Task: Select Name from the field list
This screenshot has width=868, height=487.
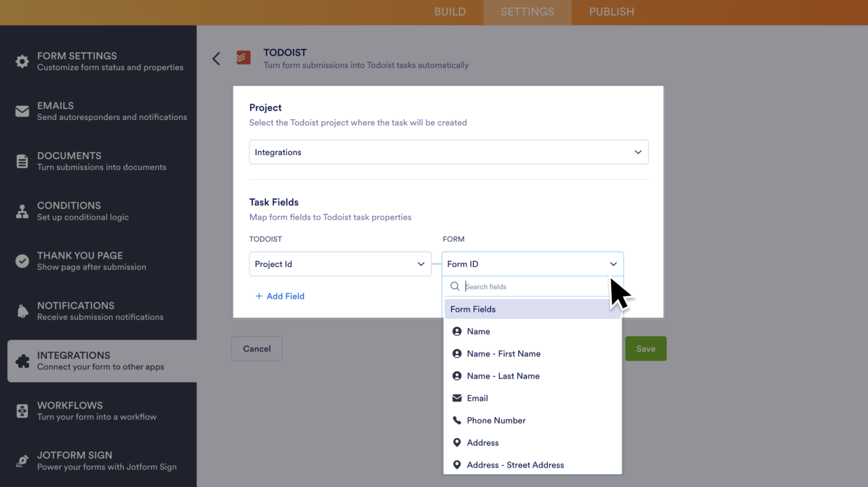Action: [532, 331]
